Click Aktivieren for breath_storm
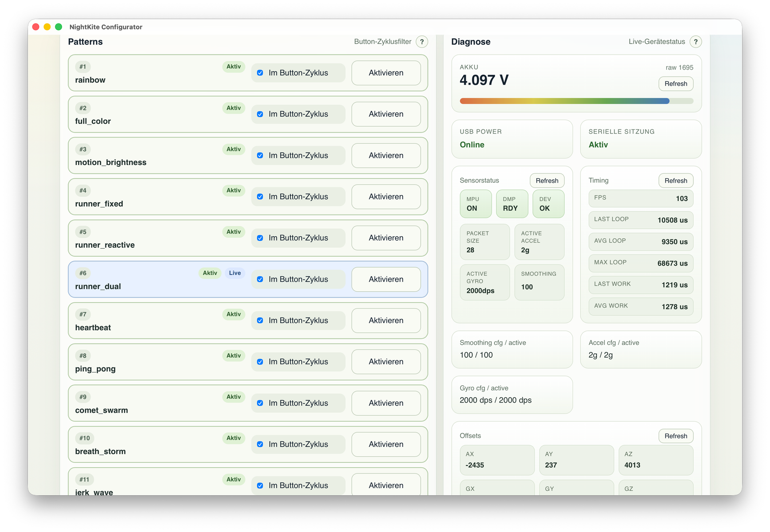This screenshot has height=532, width=770. [x=386, y=444]
